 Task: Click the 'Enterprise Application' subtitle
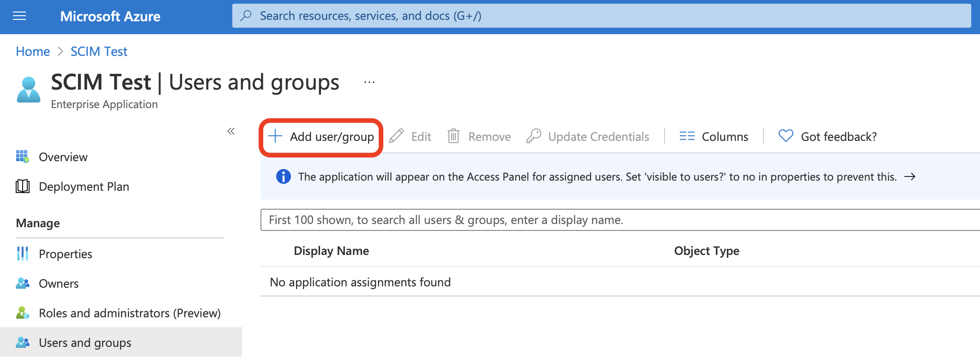click(104, 104)
